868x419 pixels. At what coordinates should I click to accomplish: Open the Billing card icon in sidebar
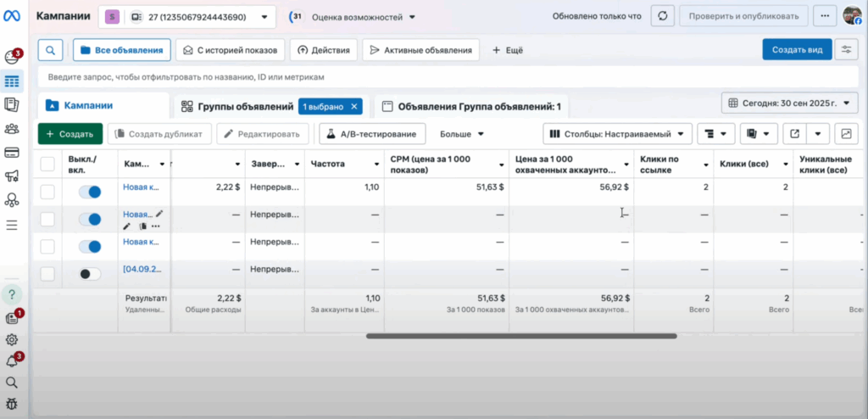point(12,152)
